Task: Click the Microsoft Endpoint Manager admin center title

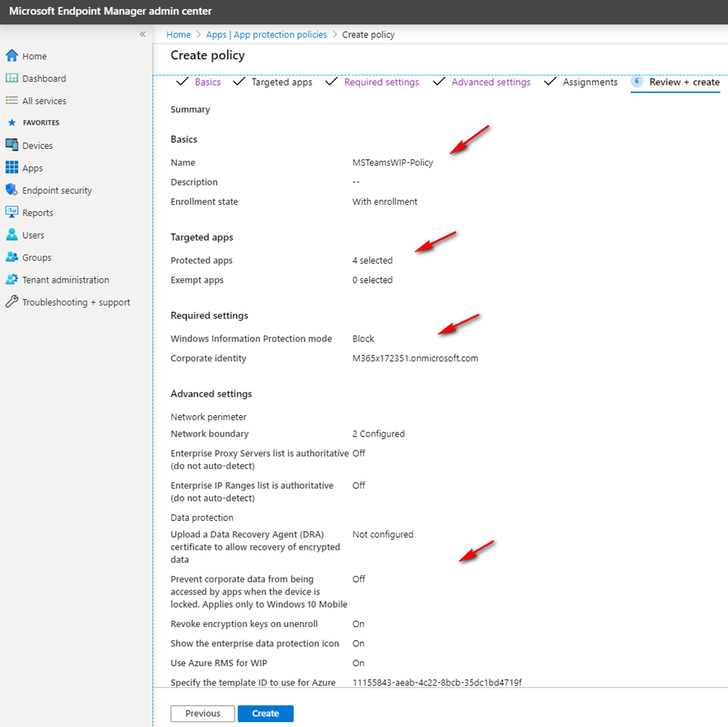Action: (x=110, y=11)
